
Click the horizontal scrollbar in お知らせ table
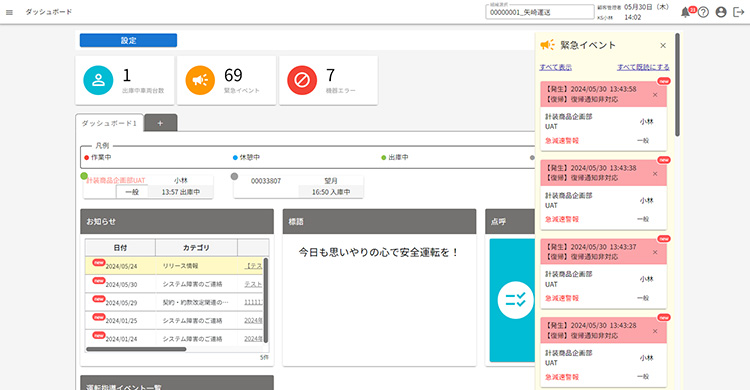pos(136,349)
